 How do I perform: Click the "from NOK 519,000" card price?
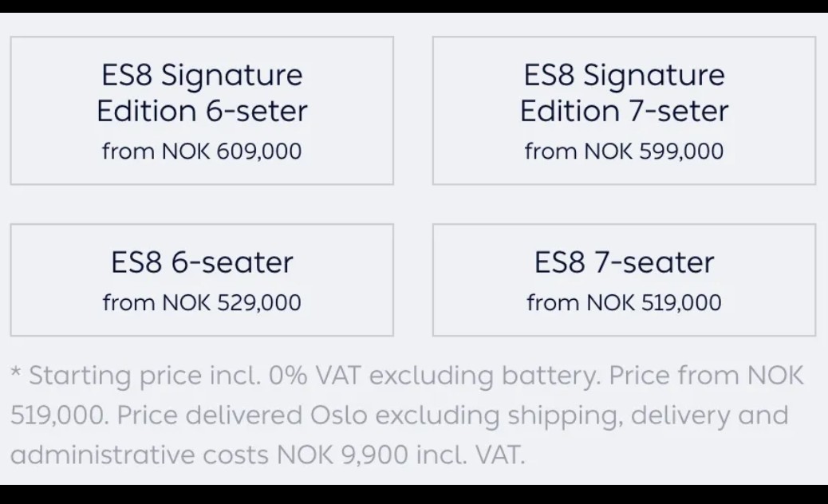[x=624, y=303]
